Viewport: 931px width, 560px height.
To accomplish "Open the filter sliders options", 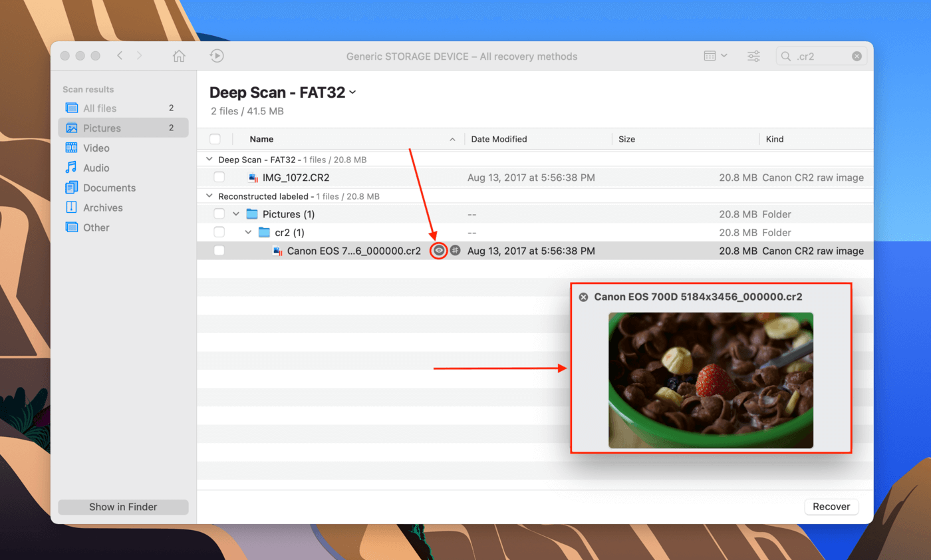I will point(753,56).
